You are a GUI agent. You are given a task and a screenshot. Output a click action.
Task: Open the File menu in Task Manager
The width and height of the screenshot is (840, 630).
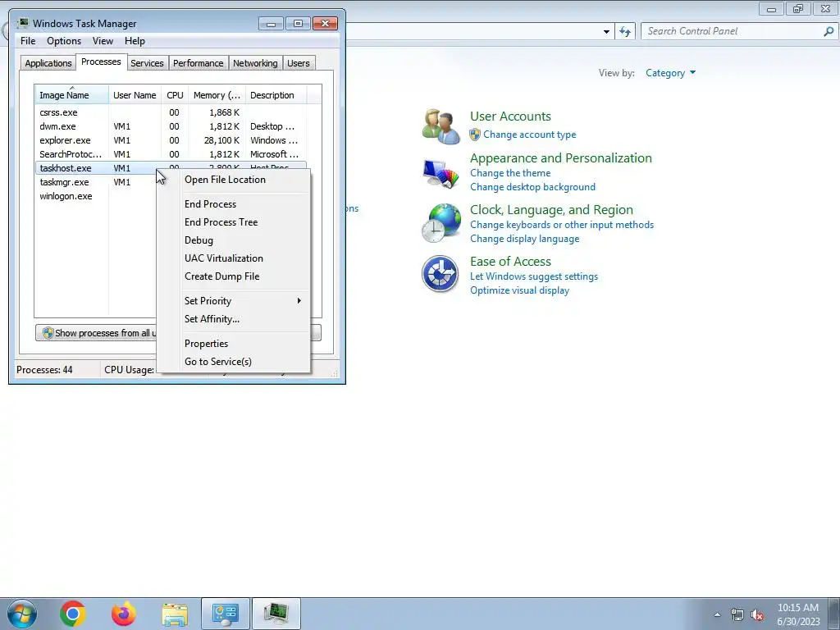point(28,41)
